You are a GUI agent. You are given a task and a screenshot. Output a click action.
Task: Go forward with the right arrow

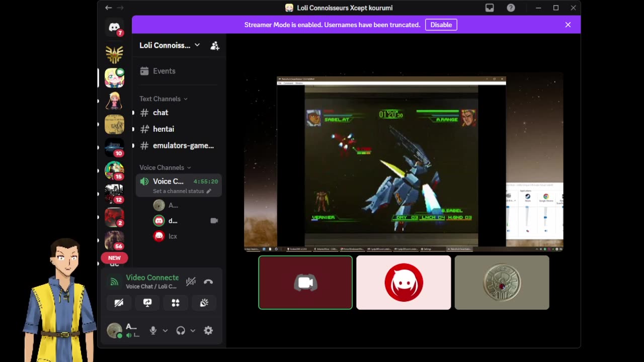pos(120,8)
